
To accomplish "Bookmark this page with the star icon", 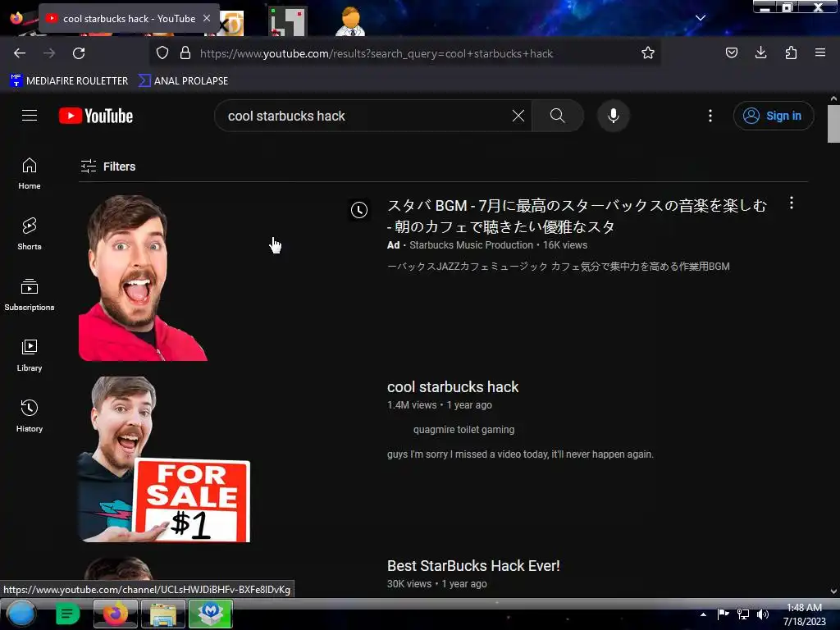I will (648, 53).
